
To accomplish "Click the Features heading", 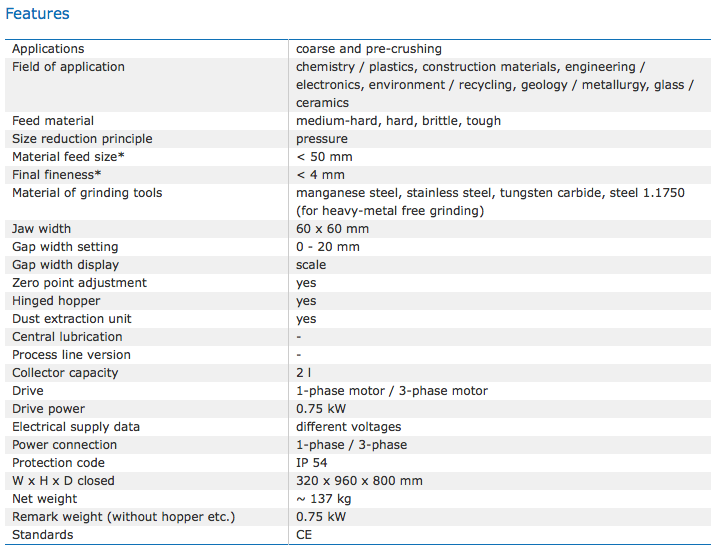I will pyautogui.click(x=37, y=14).
